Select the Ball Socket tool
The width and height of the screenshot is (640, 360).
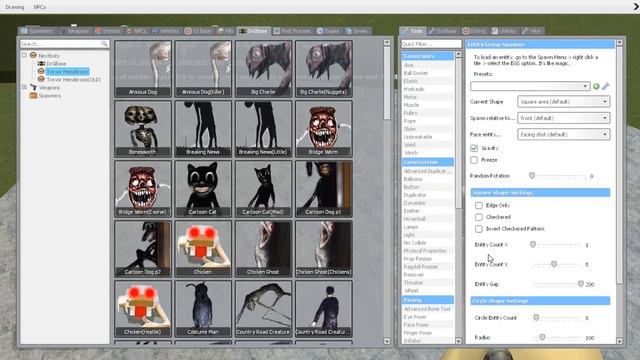427,73
